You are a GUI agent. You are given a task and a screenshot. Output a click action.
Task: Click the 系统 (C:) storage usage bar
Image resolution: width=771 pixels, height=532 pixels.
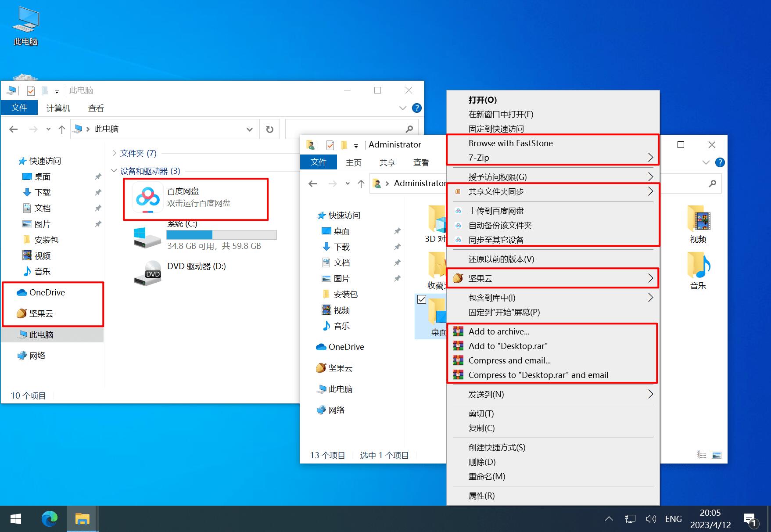click(221, 235)
